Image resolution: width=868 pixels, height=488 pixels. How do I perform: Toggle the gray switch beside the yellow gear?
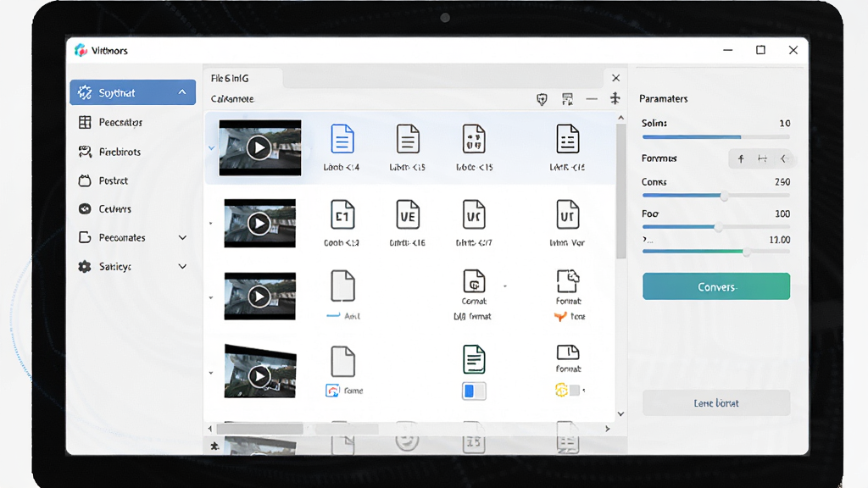tap(576, 391)
